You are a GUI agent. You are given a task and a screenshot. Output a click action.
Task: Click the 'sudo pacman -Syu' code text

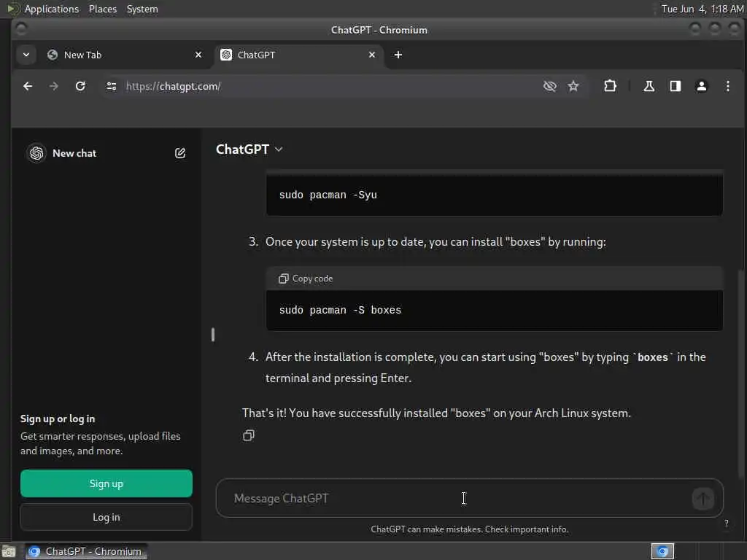328,195
